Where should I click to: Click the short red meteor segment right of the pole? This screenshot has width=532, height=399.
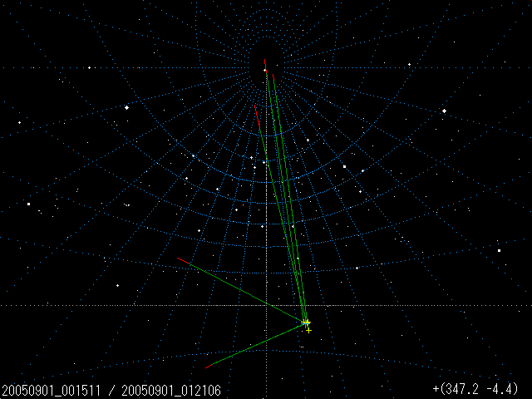273,76
